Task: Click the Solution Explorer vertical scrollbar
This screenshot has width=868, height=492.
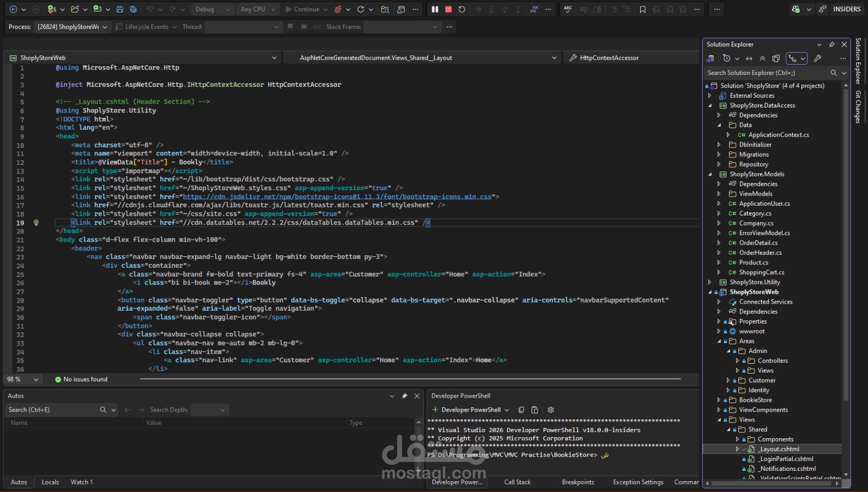Action: click(x=846, y=244)
